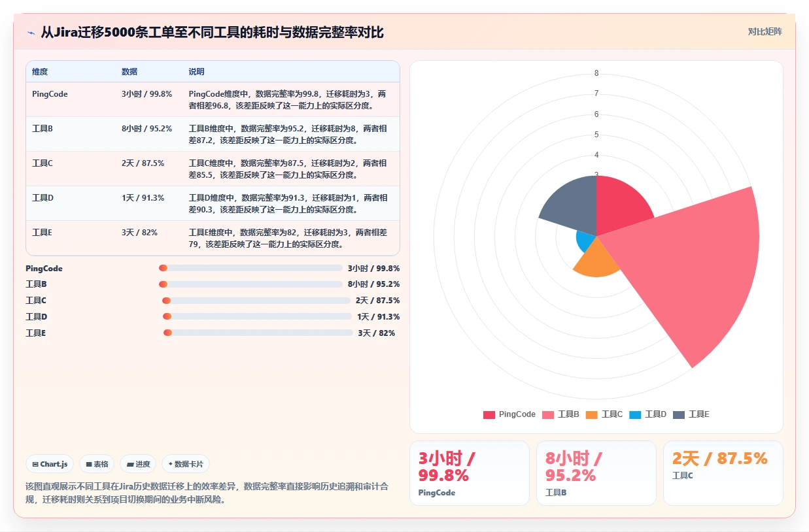Click the footer summary paragraph
This screenshot has width=809, height=532.
pos(207,493)
